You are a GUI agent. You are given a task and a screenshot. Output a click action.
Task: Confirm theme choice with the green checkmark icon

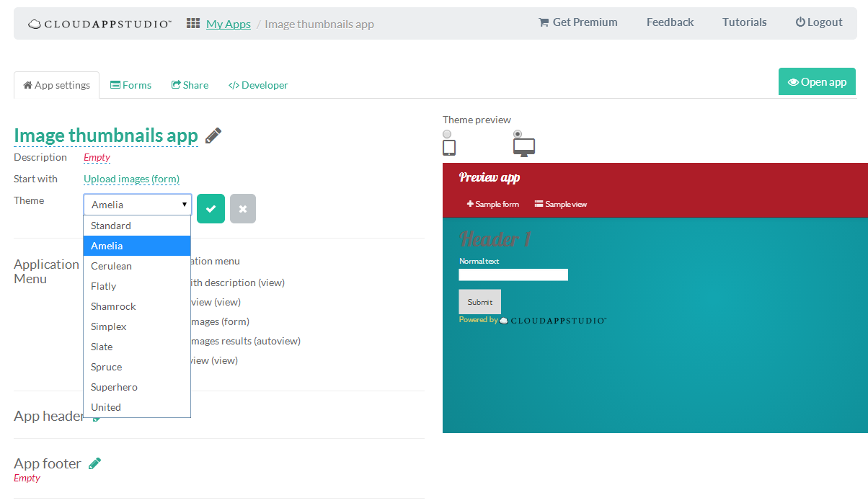211,208
